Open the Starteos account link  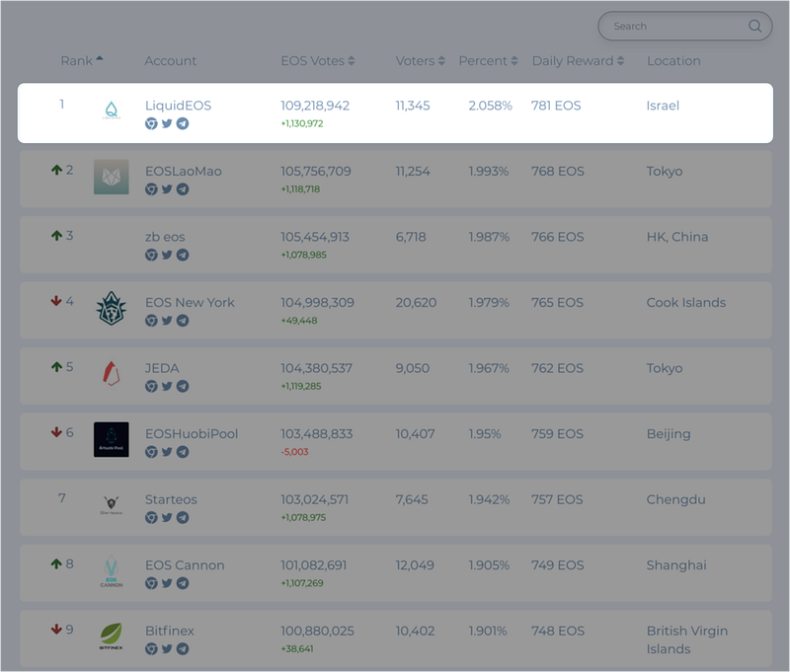(171, 499)
